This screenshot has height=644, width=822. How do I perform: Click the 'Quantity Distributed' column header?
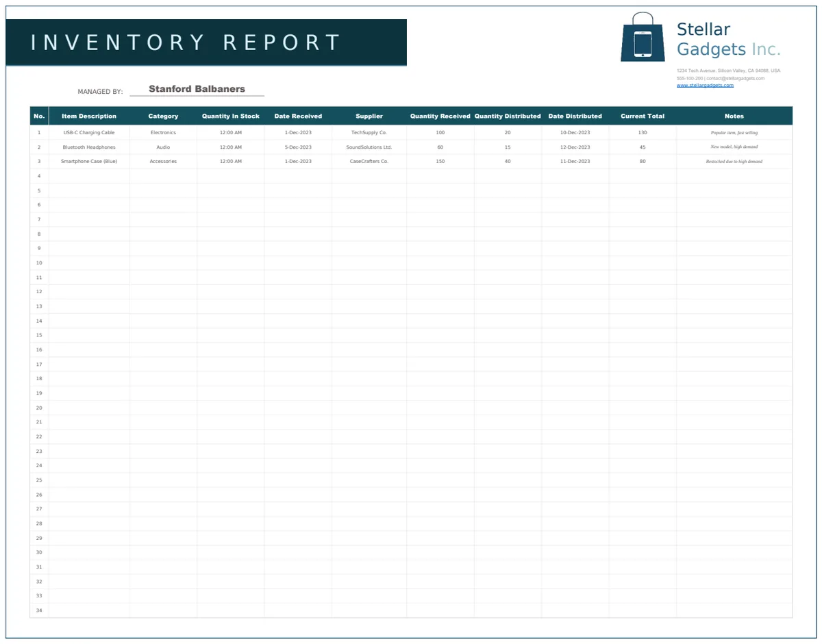(508, 116)
